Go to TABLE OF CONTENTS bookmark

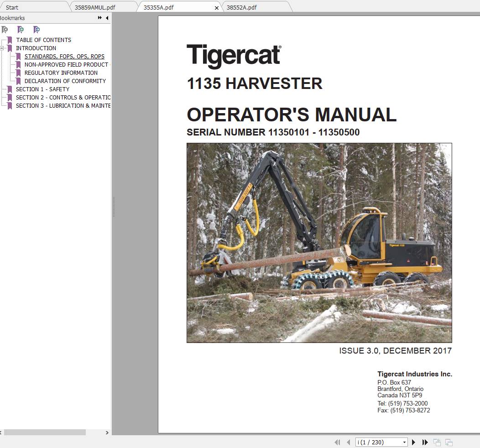click(x=43, y=40)
